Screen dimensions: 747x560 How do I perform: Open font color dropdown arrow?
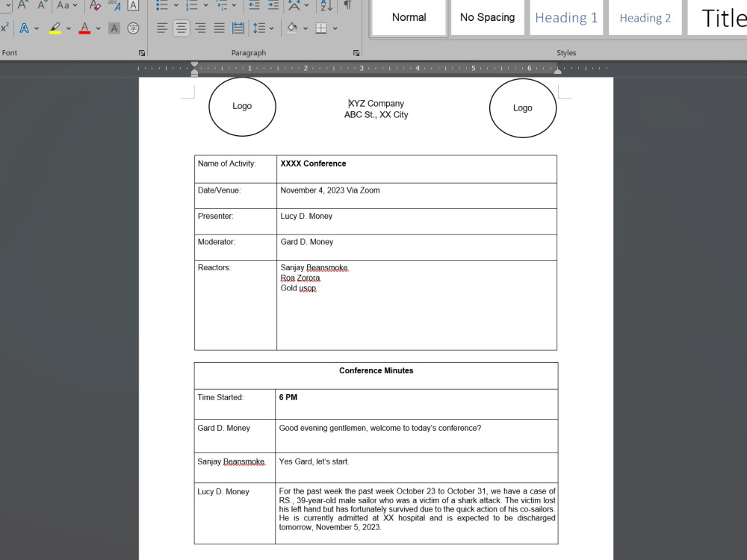(98, 28)
